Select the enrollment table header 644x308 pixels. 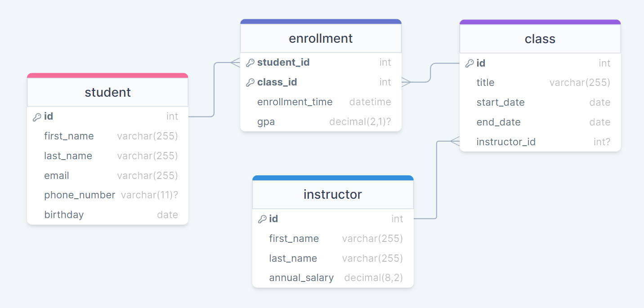pyautogui.click(x=321, y=38)
